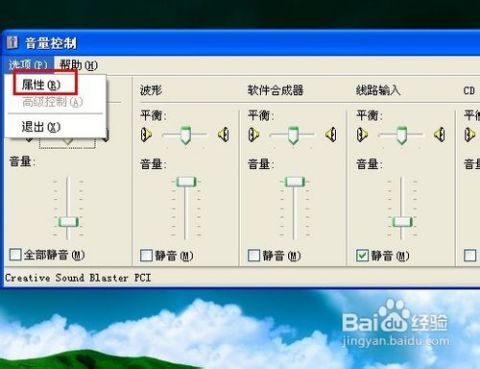Click the 线路输入 balance slider thumb

pyautogui.click(x=402, y=135)
